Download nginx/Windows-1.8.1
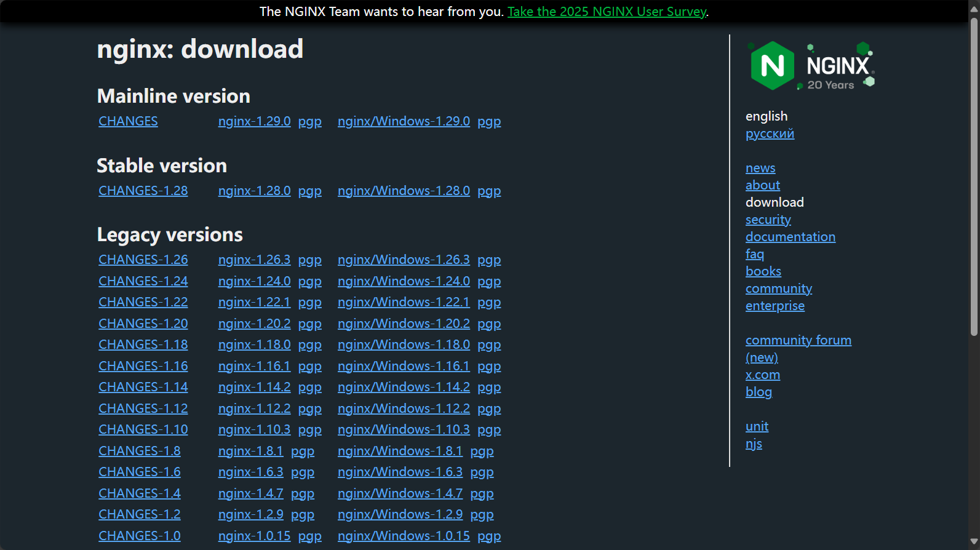The height and width of the screenshot is (550, 980). pyautogui.click(x=400, y=451)
